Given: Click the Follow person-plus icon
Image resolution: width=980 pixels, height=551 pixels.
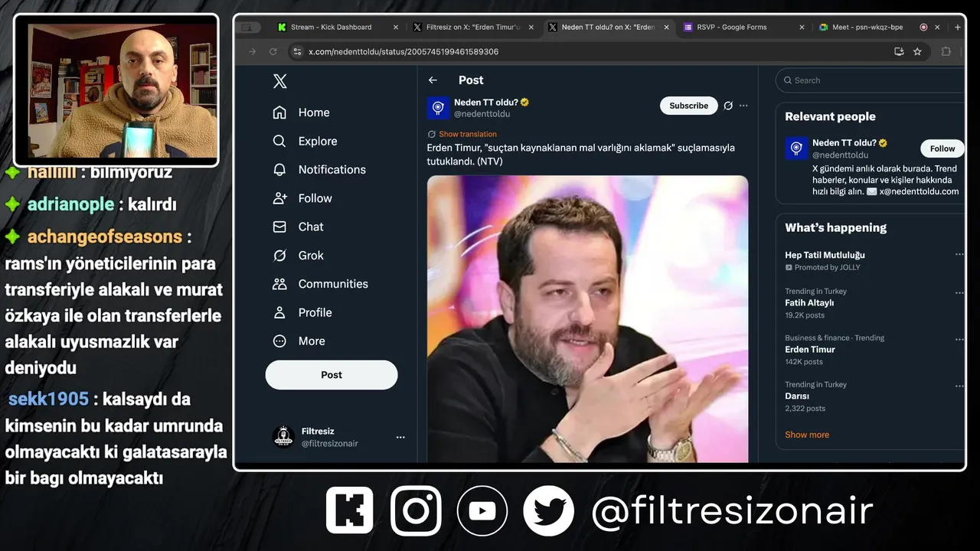Looking at the screenshot, I should point(279,198).
